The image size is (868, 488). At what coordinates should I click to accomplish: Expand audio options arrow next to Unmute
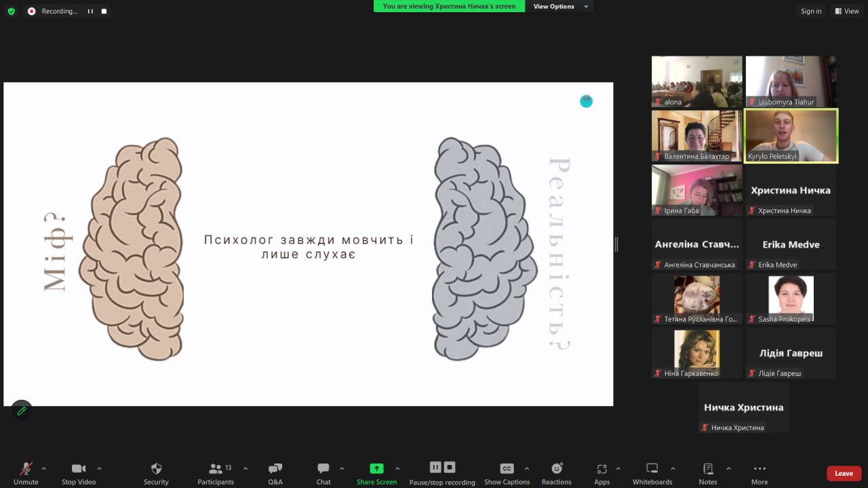pos(44,468)
